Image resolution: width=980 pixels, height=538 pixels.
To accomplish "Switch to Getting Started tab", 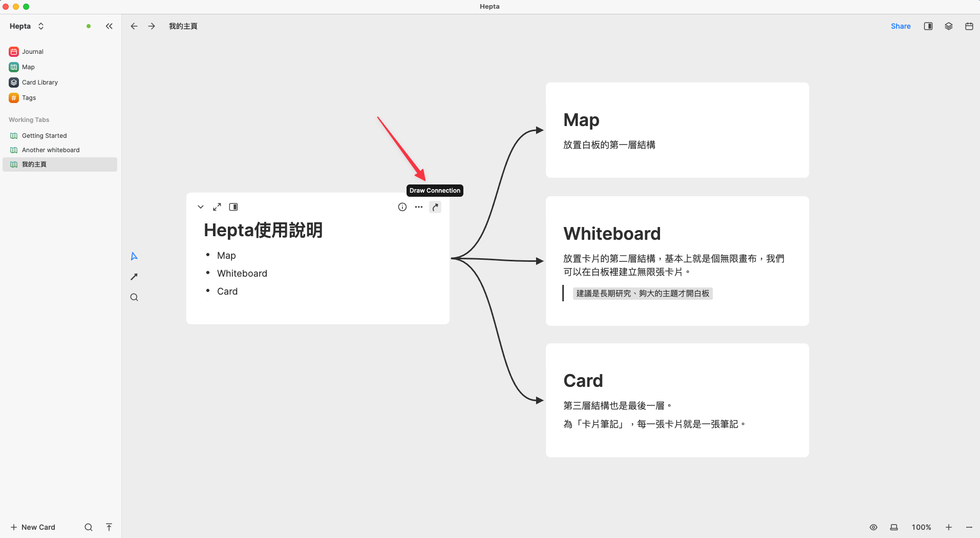I will tap(44, 136).
